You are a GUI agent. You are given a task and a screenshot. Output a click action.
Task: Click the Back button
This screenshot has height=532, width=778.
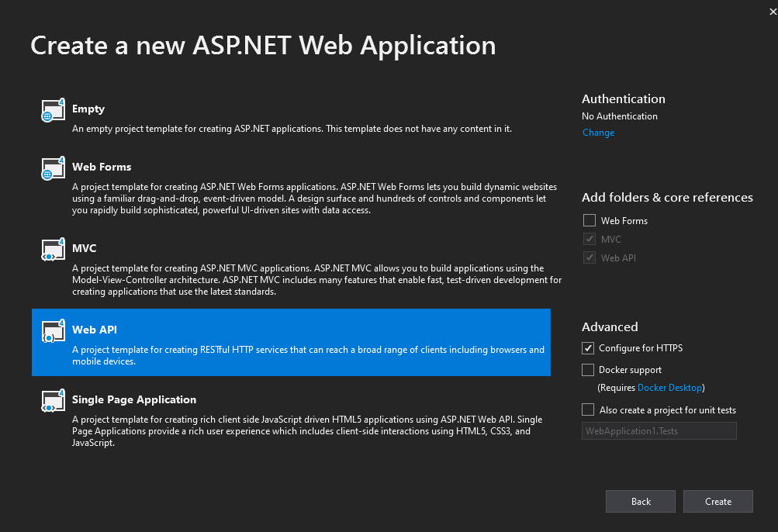click(x=640, y=501)
